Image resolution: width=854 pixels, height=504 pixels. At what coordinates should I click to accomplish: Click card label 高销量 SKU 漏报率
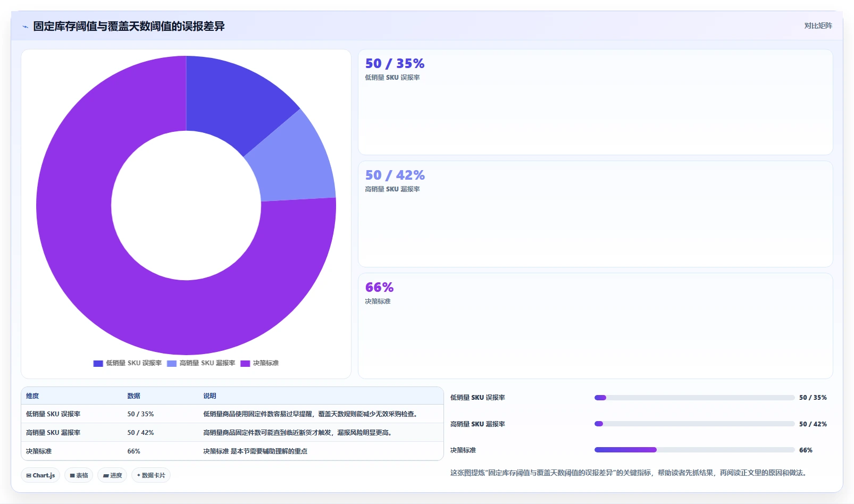point(392,189)
